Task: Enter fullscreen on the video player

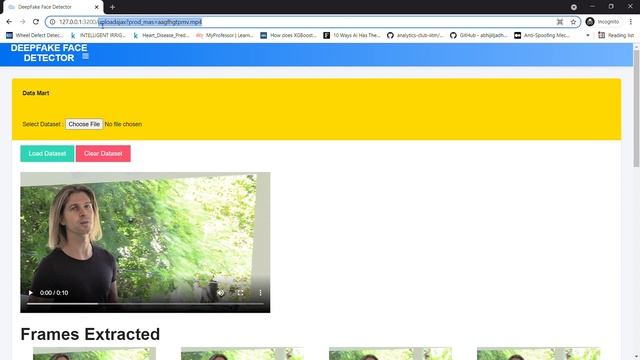Action: pyautogui.click(x=240, y=293)
